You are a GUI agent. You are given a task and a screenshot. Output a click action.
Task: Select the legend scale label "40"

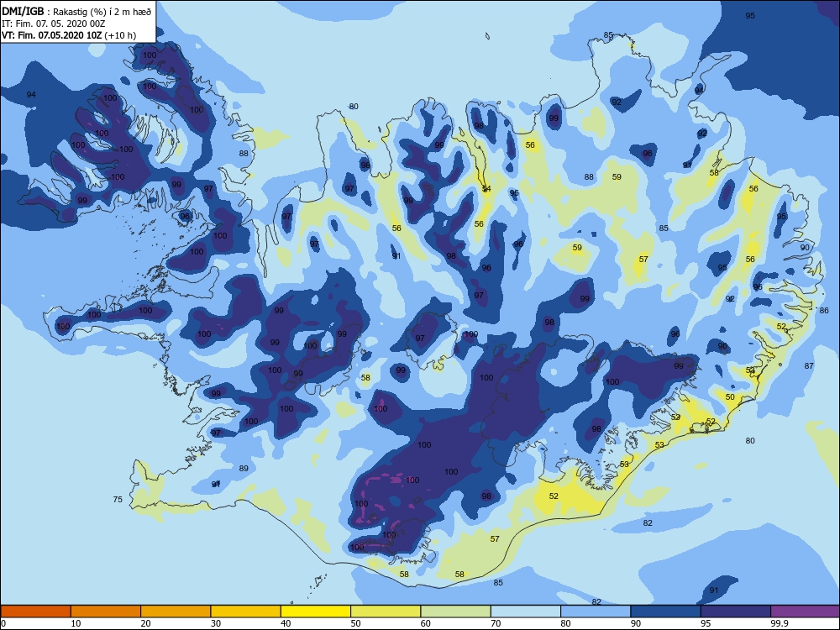click(286, 623)
